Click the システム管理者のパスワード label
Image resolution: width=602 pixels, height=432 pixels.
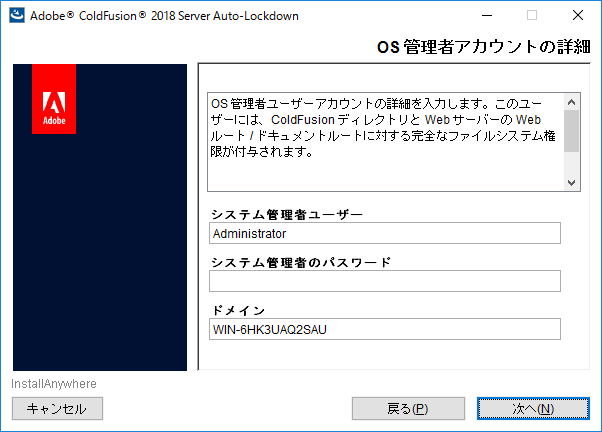click(x=301, y=262)
